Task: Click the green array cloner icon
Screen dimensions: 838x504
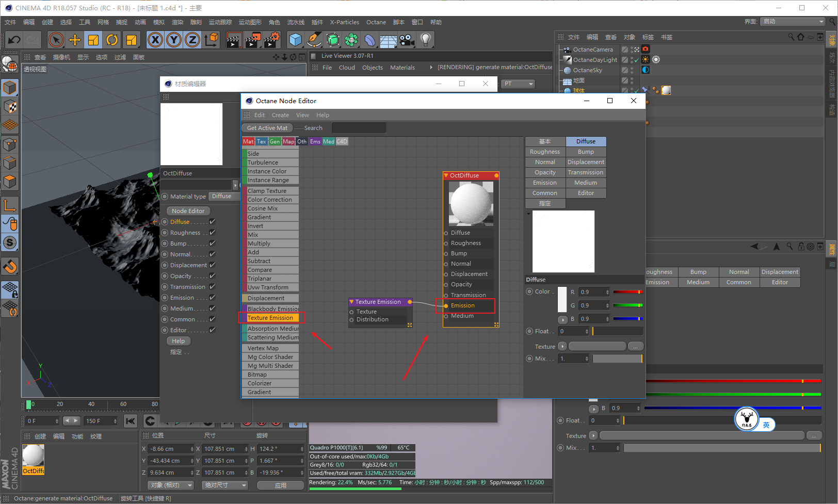Action: click(x=333, y=40)
